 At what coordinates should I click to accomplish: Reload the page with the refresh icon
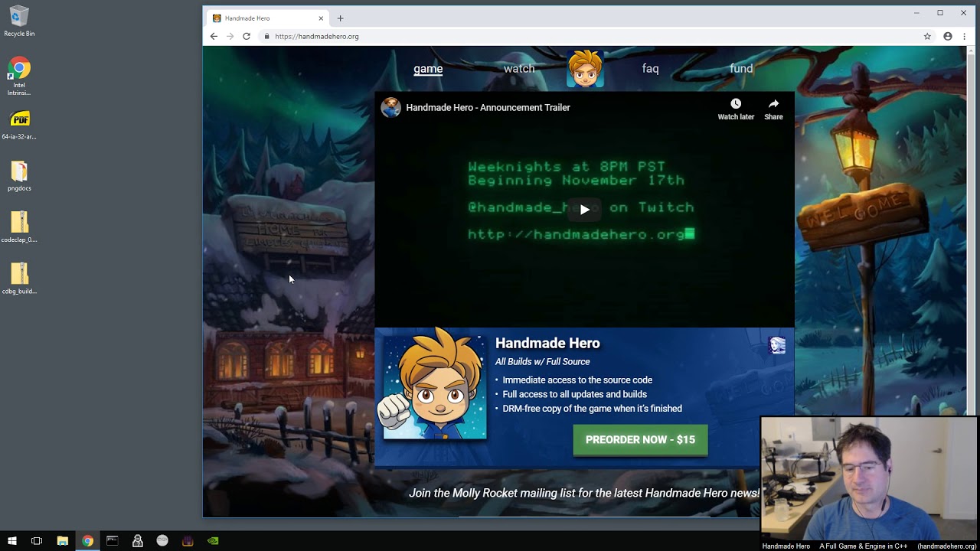coord(247,36)
